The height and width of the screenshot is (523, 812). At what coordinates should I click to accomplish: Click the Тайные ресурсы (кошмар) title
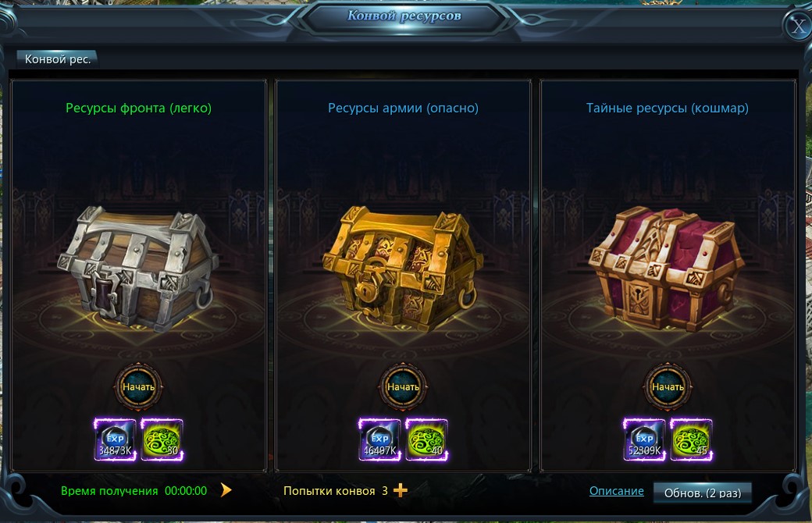(667, 109)
